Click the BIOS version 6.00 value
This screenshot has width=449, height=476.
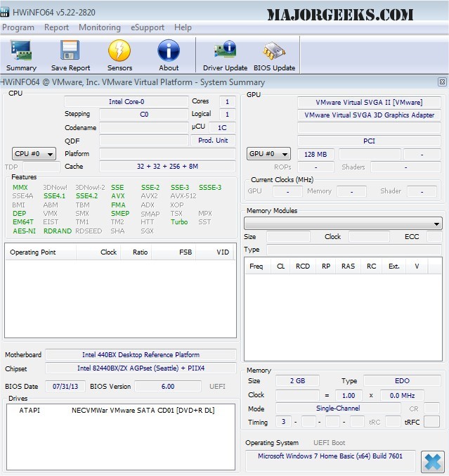coord(168,387)
